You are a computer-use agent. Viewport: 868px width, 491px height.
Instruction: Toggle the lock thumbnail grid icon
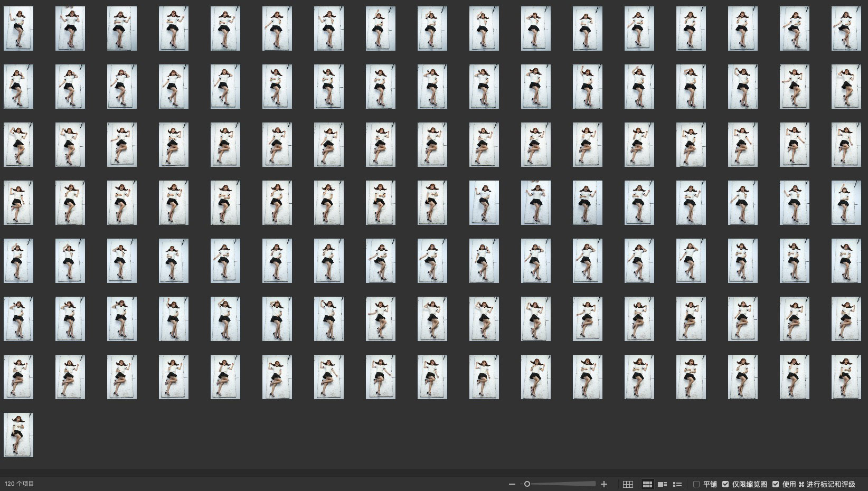(x=628, y=484)
